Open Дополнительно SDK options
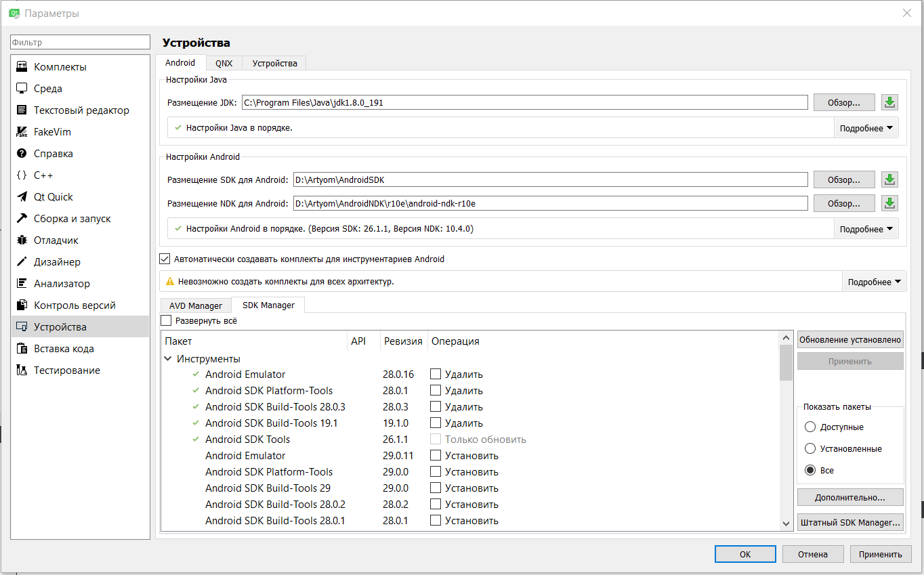 click(x=850, y=497)
